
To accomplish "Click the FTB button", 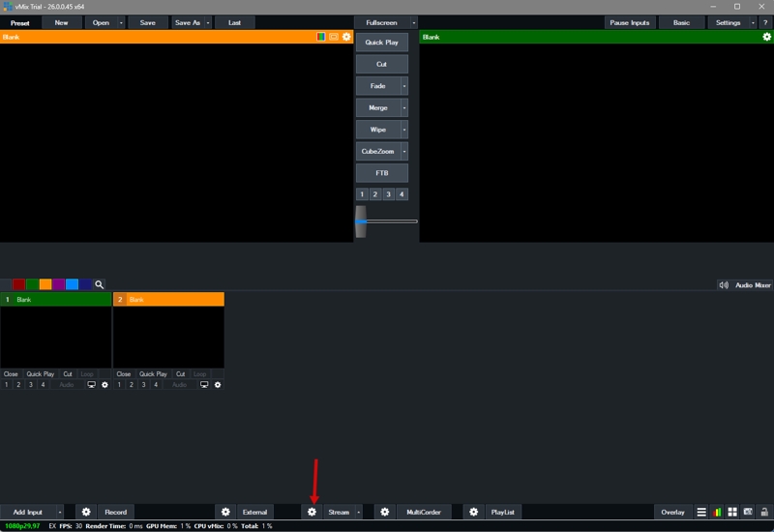I will point(381,173).
